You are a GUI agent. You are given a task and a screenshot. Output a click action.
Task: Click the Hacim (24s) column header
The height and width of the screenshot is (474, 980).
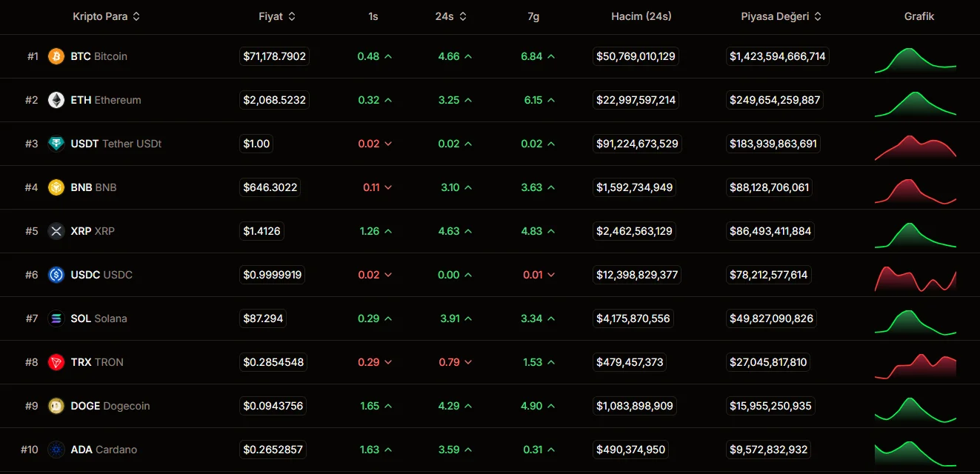click(641, 16)
